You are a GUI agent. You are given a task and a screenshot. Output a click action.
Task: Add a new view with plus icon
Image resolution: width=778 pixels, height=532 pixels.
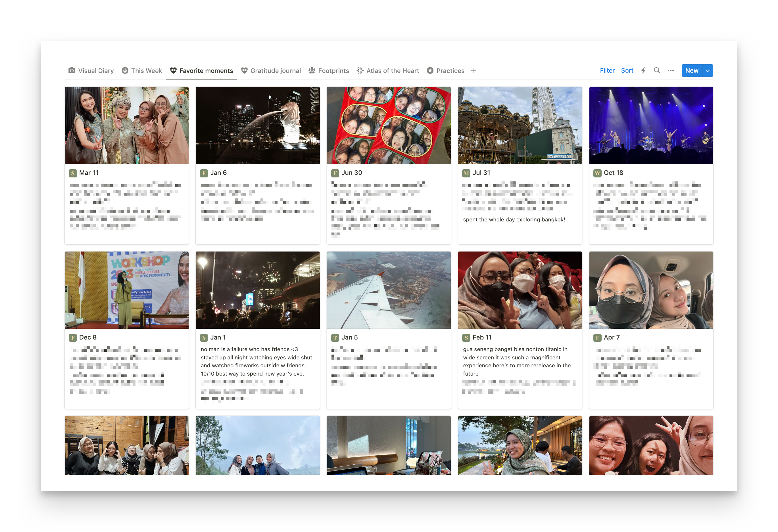(x=474, y=71)
